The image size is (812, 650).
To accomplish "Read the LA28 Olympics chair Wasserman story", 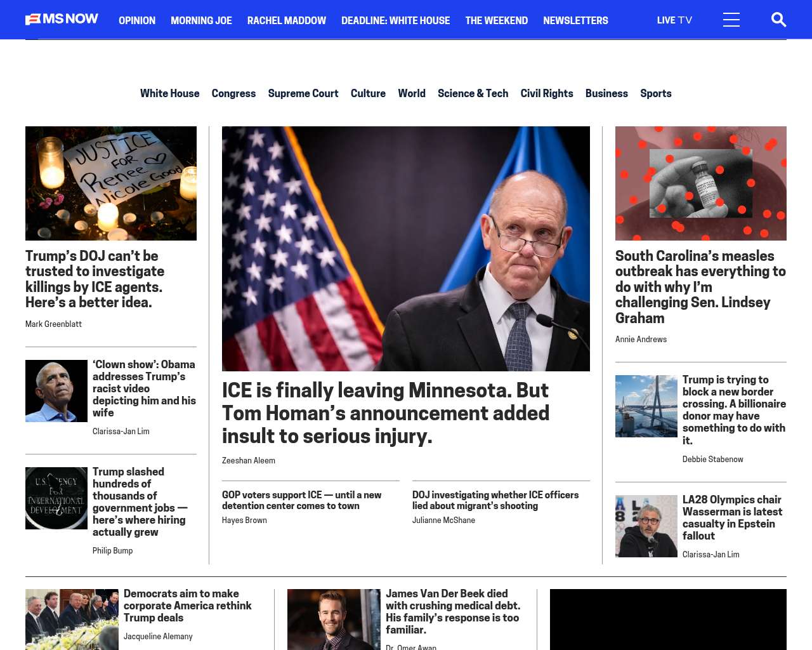I will click(732, 517).
